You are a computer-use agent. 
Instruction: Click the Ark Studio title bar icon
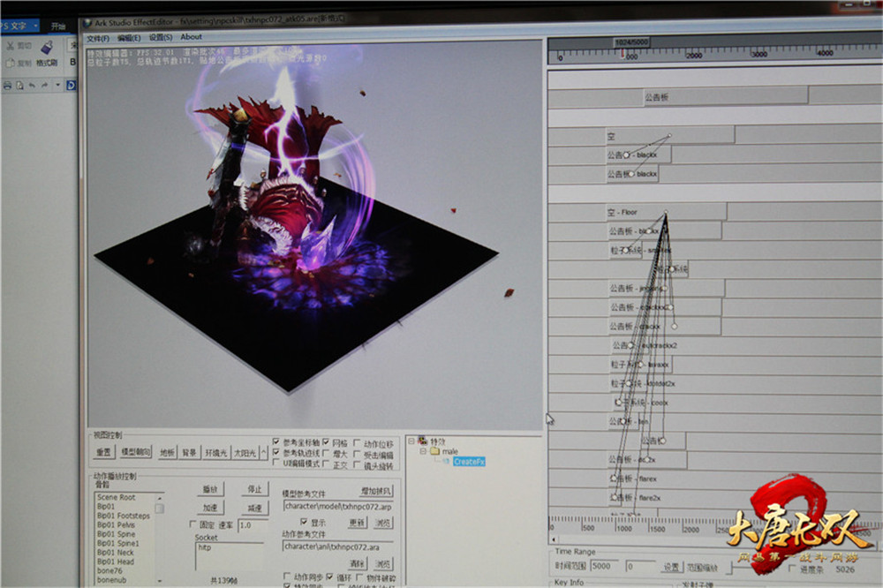(87, 24)
